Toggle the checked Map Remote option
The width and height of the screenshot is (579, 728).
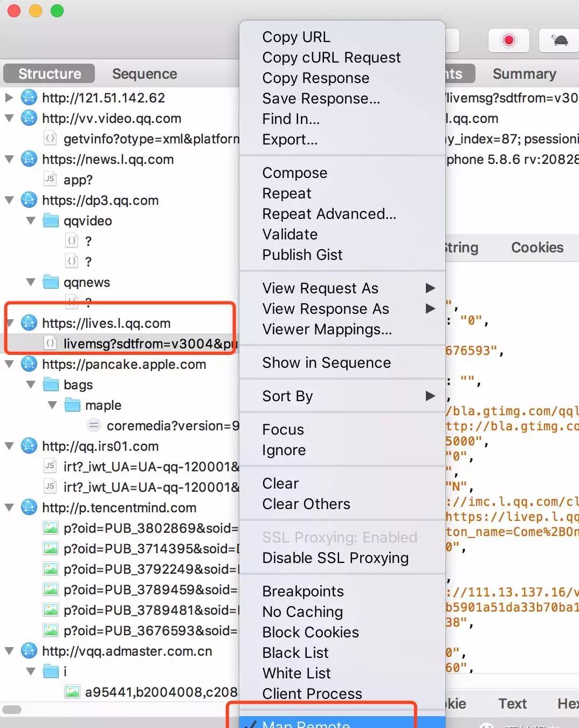pos(306,723)
